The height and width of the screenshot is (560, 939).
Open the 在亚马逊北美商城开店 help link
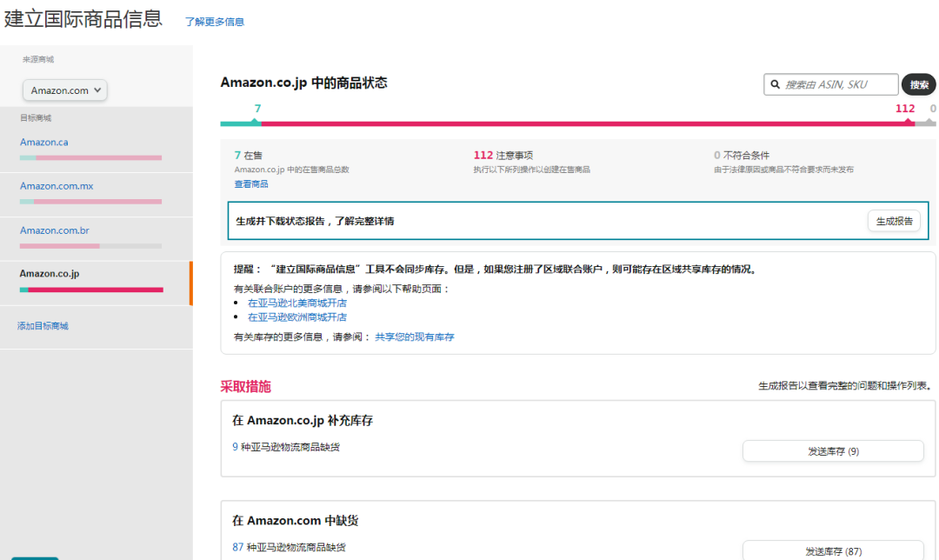pos(297,303)
